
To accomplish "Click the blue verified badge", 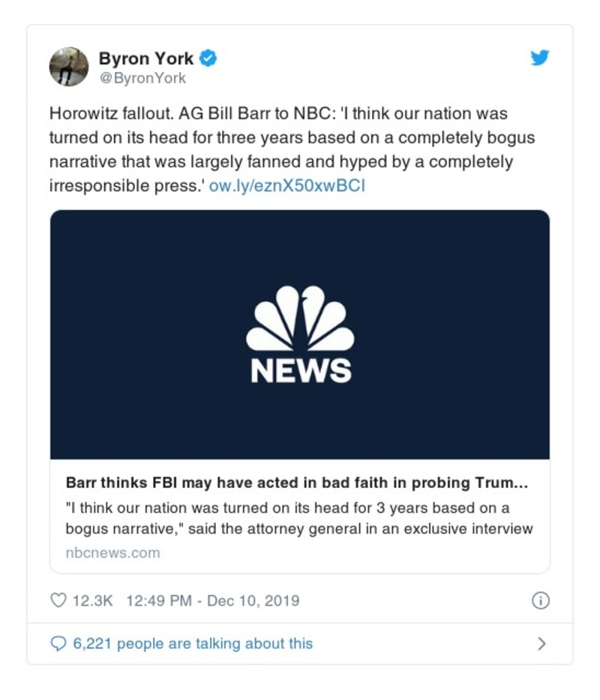I will point(209,58).
